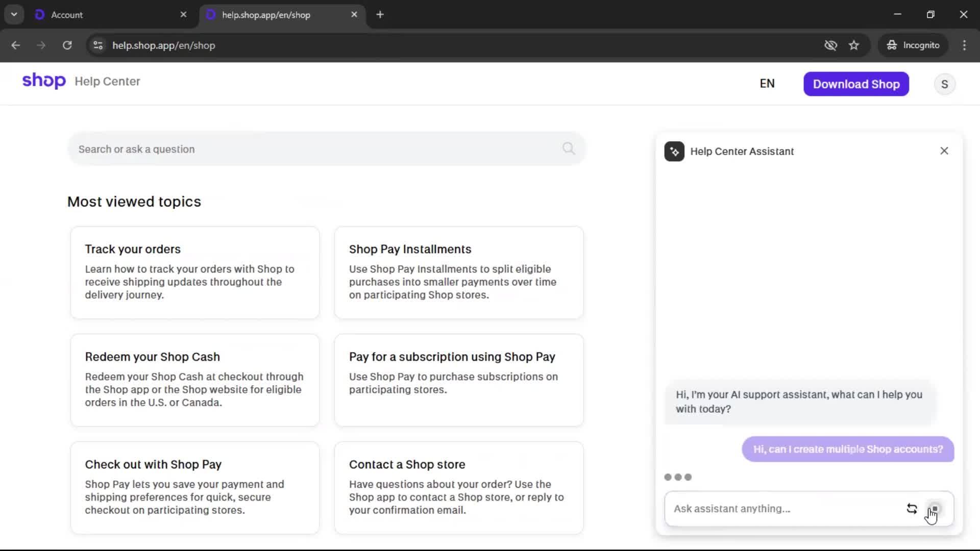Open the S profile avatar
980x551 pixels.
tap(944, 84)
